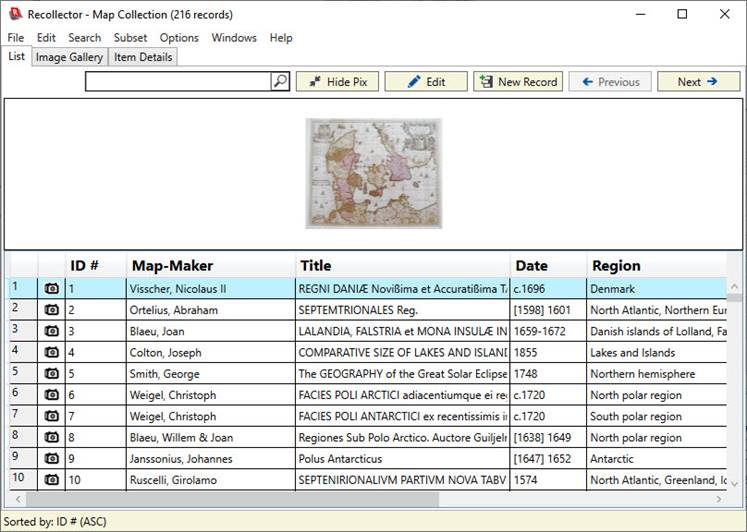Switch to the Item Details tab
Image resolution: width=747 pixels, height=532 pixels.
[x=143, y=57]
